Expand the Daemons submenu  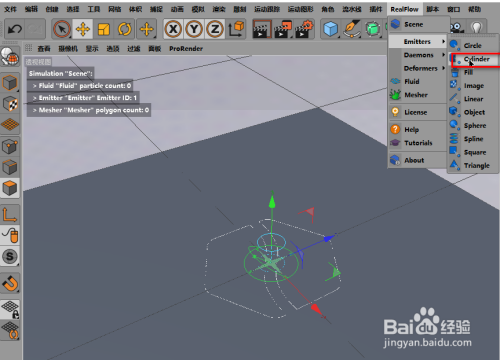[x=418, y=55]
